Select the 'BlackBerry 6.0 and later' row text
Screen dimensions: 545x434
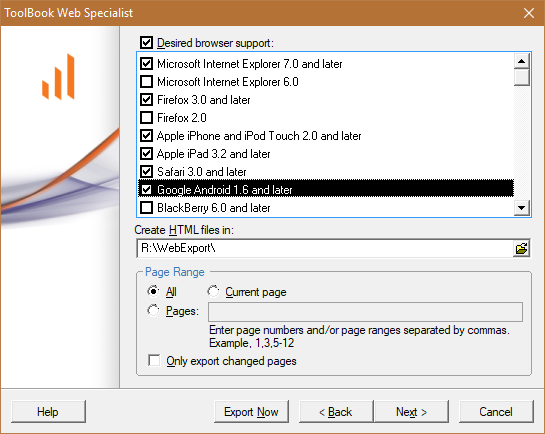pos(213,208)
